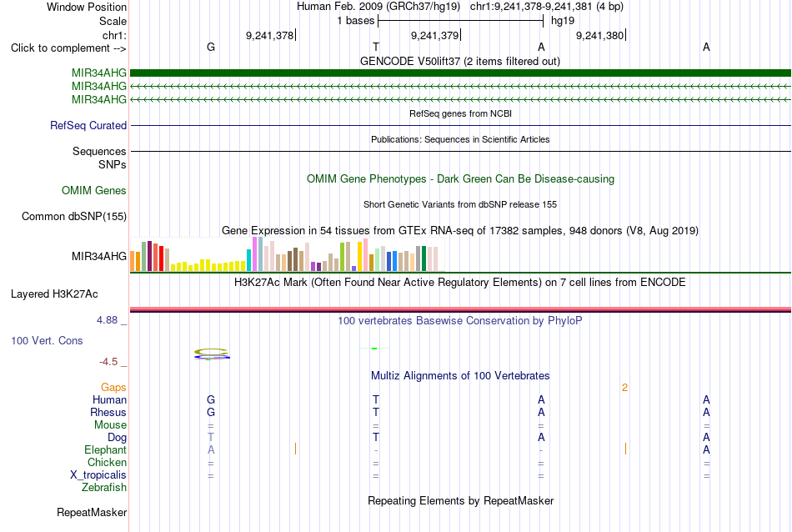
Task: Click the RefSeq Curated track label
Action: click(x=88, y=125)
